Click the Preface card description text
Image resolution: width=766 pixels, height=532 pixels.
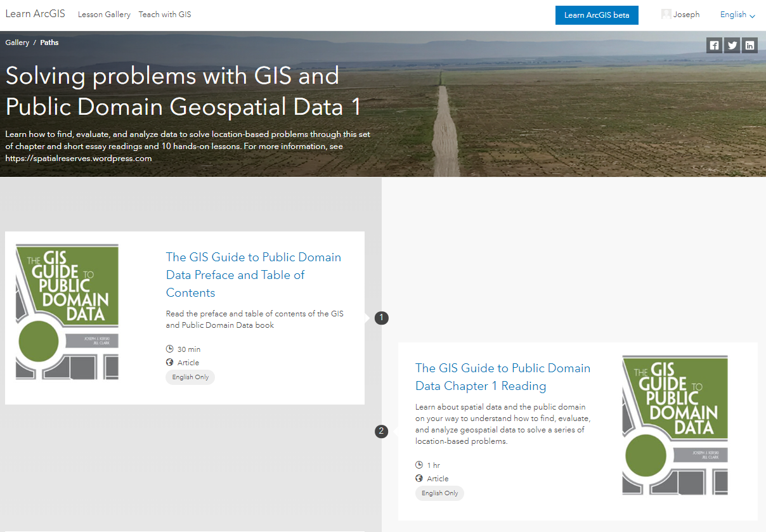pyautogui.click(x=255, y=320)
